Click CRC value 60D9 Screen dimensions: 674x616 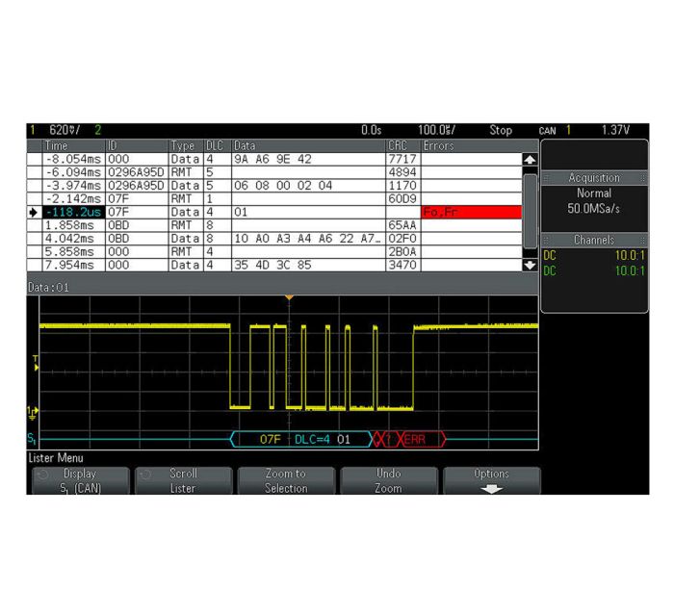(x=403, y=199)
